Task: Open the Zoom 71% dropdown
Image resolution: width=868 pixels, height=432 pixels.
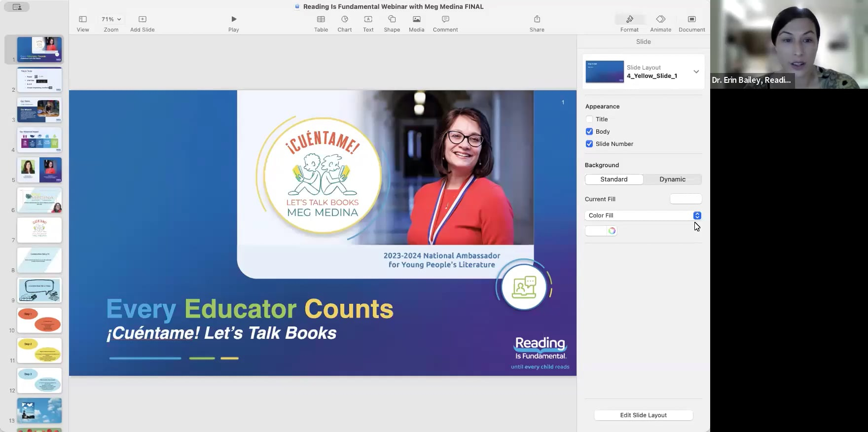Action: 111,19
